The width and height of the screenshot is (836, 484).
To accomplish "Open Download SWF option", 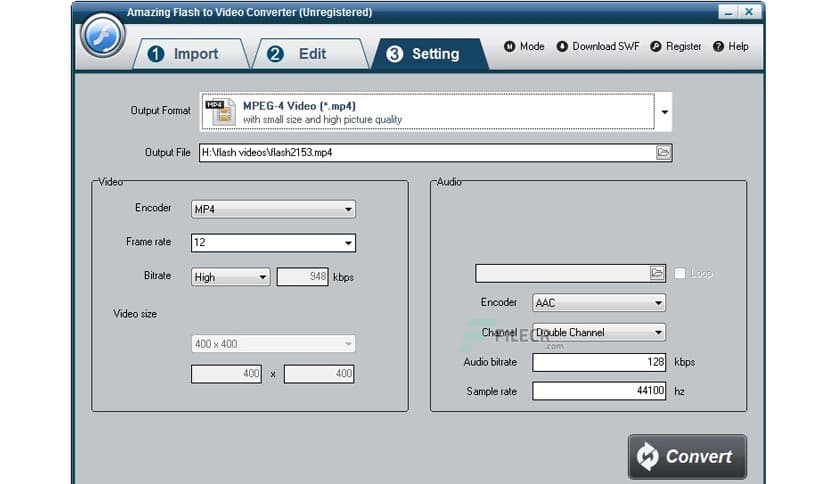I will (598, 47).
